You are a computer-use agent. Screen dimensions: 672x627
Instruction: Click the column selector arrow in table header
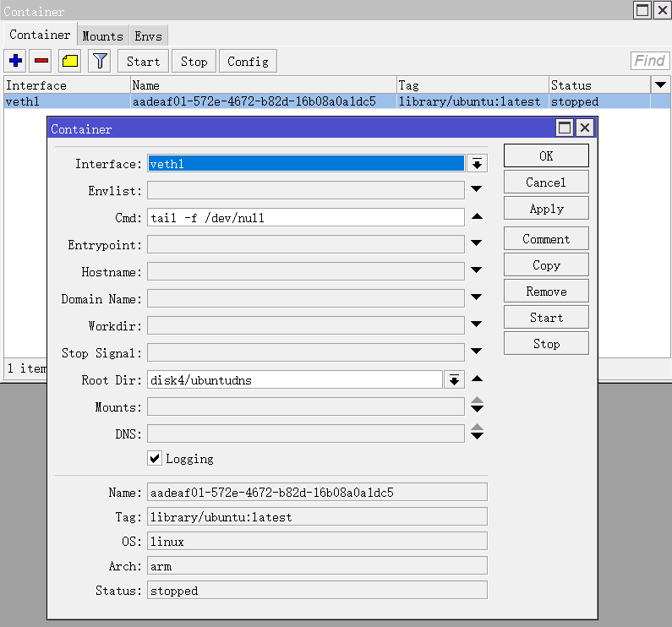(x=660, y=85)
